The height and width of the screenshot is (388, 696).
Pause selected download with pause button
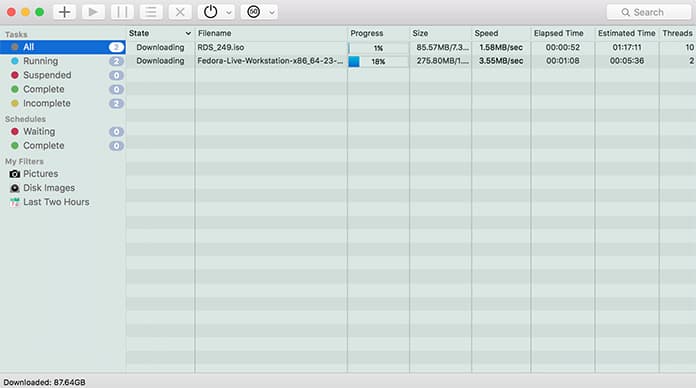[122, 12]
